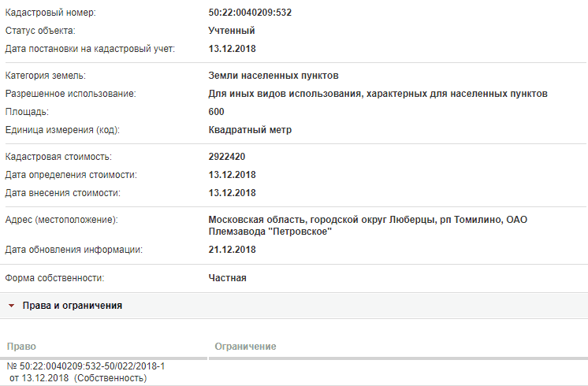Click the cadastral value 2922420
This screenshot has height=386, width=588.
click(x=227, y=157)
